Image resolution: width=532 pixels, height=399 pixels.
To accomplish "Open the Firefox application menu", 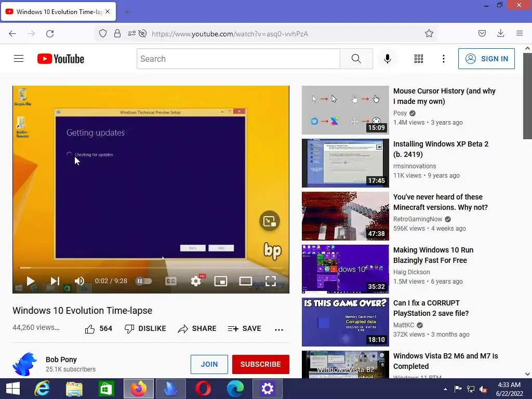I will [520, 34].
